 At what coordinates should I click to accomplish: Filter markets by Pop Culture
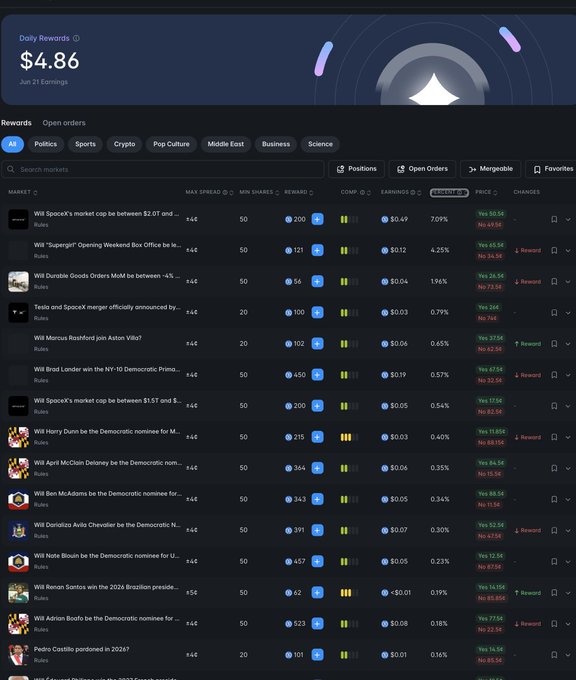click(x=171, y=144)
